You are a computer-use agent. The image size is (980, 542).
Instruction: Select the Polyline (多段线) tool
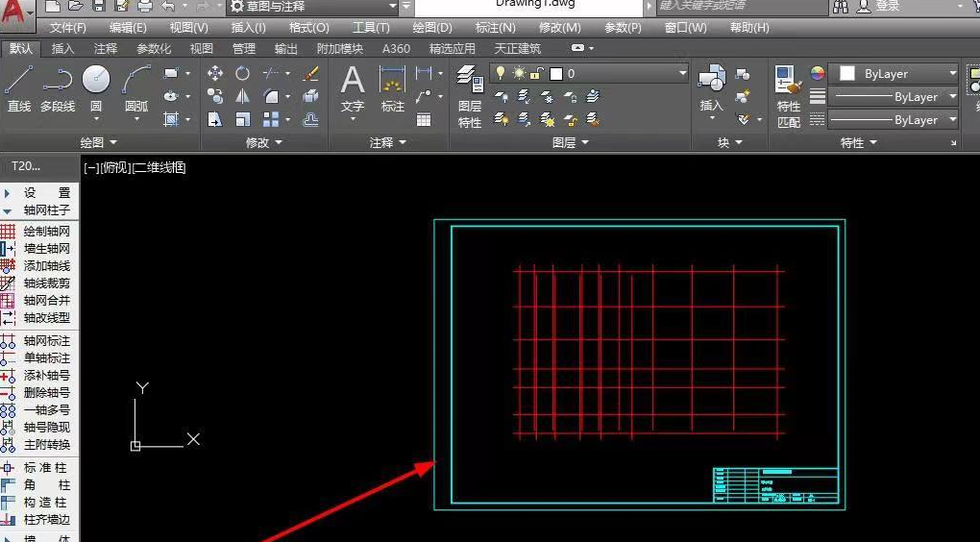[x=58, y=86]
